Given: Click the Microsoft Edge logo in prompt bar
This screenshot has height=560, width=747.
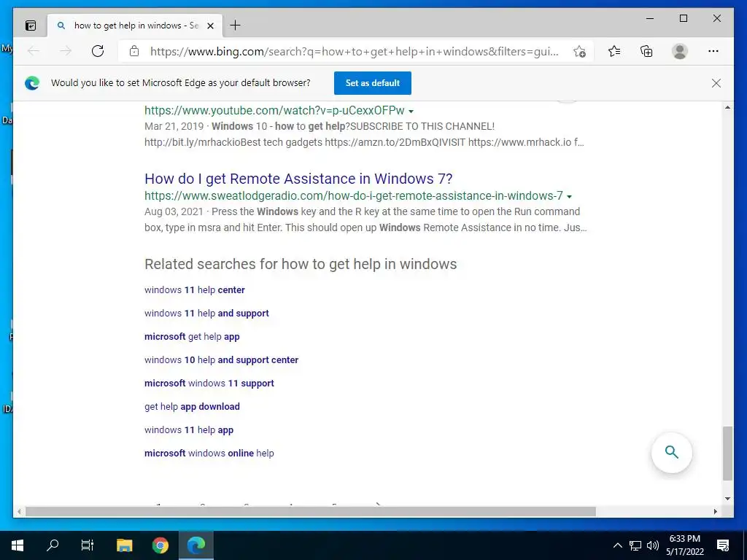Looking at the screenshot, I should tap(32, 83).
